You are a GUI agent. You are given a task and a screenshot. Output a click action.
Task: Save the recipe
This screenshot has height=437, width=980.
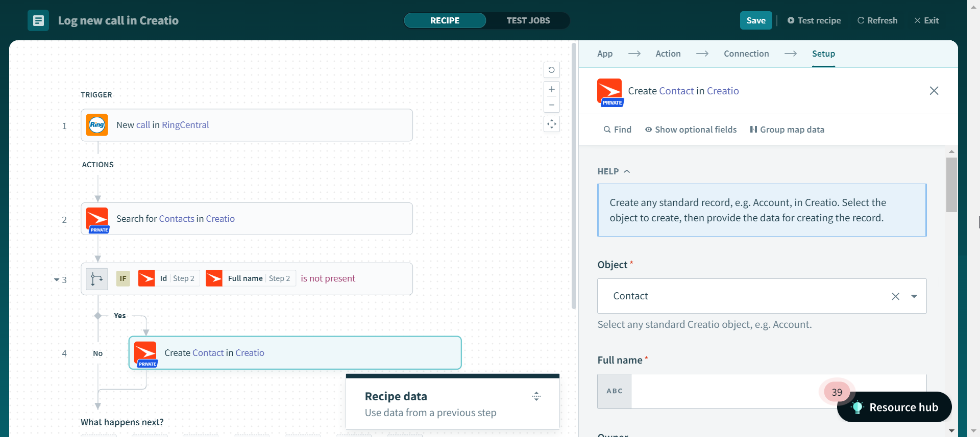(x=756, y=20)
